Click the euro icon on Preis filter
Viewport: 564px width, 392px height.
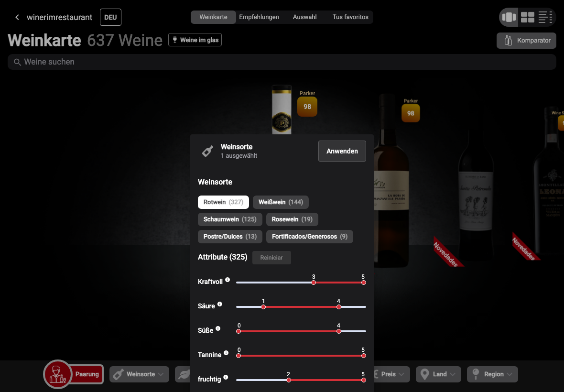point(376,374)
